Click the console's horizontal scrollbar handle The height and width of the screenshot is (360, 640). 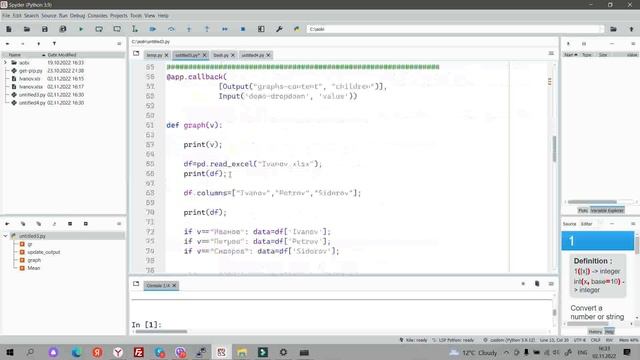(x=161, y=331)
